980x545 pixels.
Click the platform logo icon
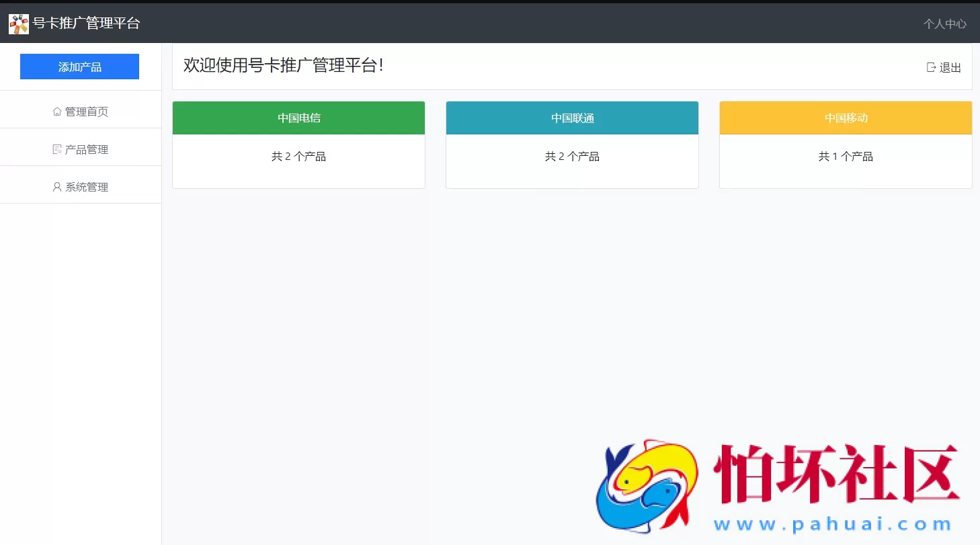point(18,23)
